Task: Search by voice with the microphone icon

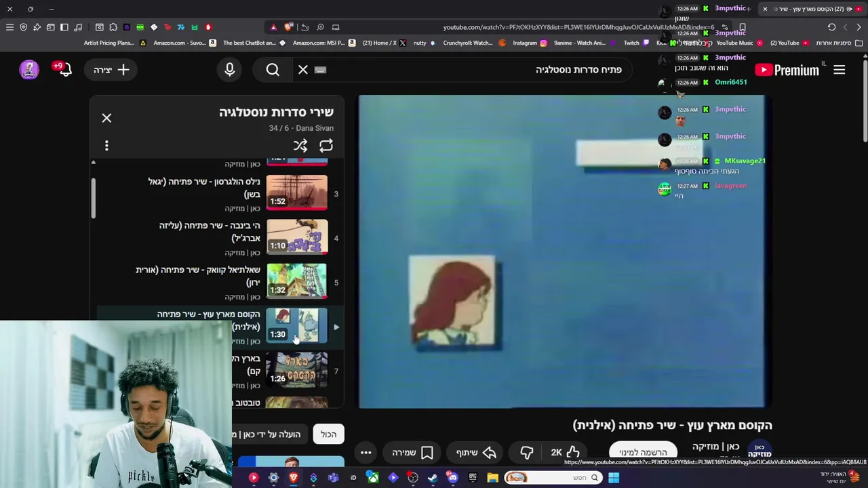Action: [229, 70]
